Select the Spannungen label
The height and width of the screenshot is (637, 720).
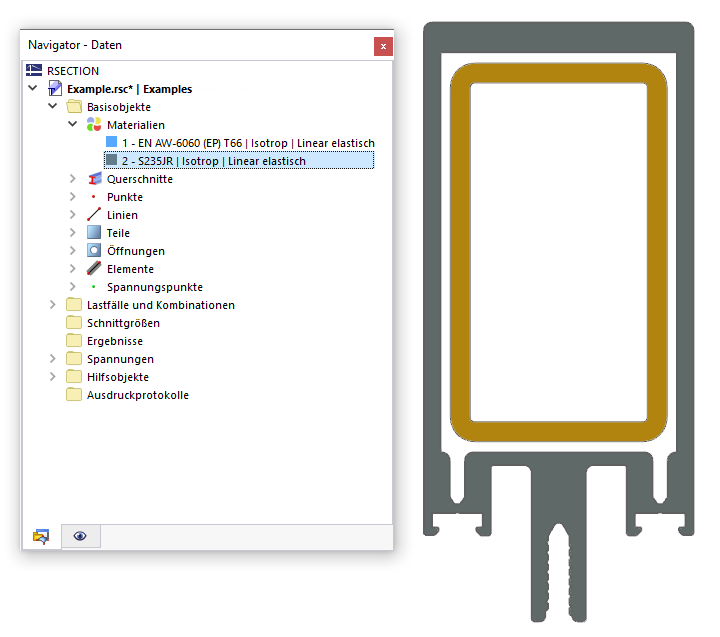[120, 359]
